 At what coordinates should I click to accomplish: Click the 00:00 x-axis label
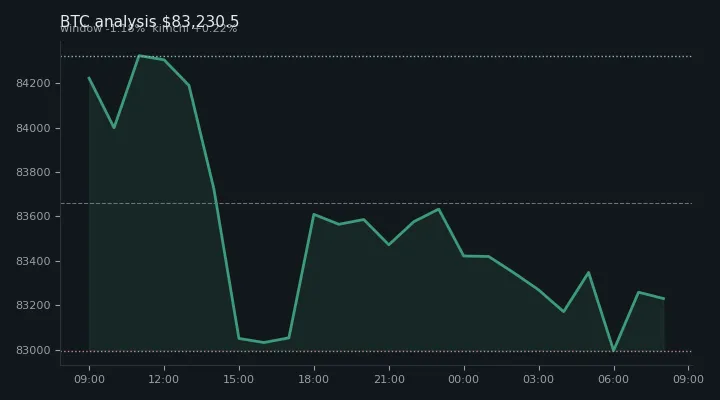coord(464,379)
